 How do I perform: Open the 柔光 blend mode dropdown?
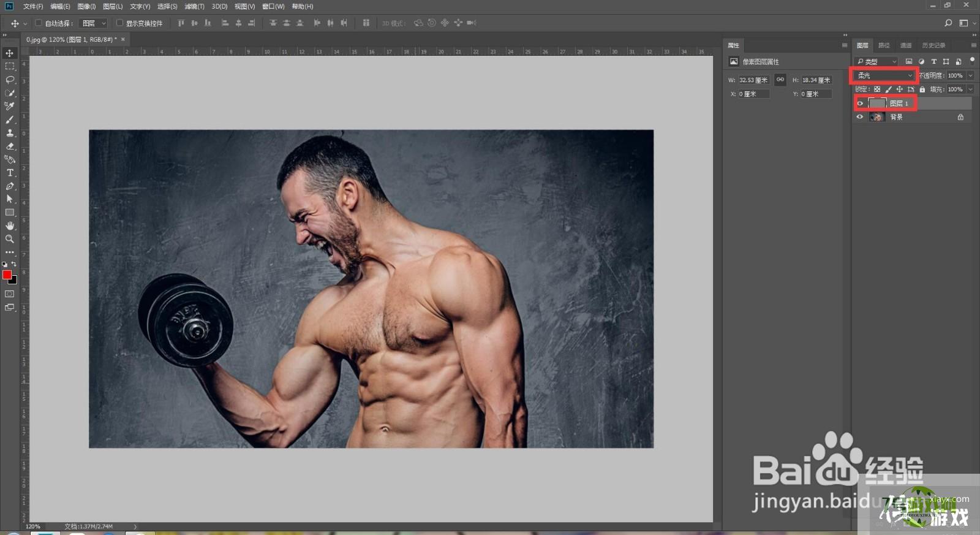(x=884, y=75)
